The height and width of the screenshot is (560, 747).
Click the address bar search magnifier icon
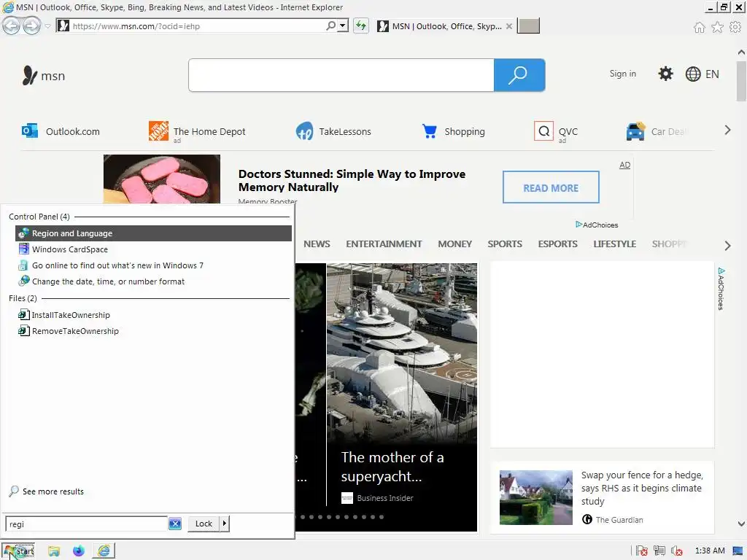(x=330, y=26)
